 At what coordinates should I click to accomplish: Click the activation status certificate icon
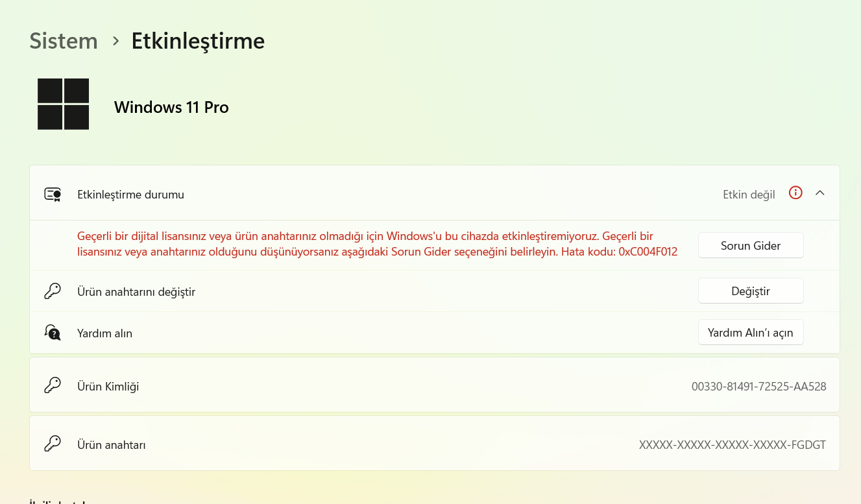53,194
